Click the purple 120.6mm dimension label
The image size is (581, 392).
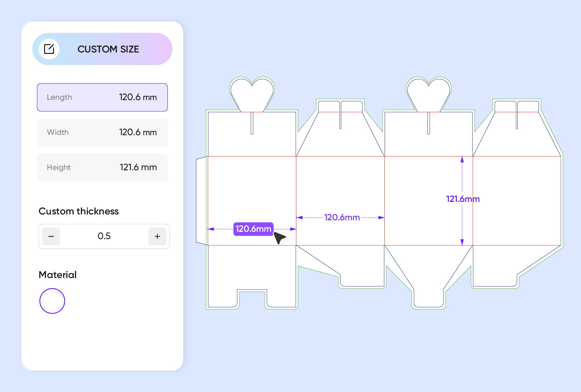pyautogui.click(x=253, y=229)
